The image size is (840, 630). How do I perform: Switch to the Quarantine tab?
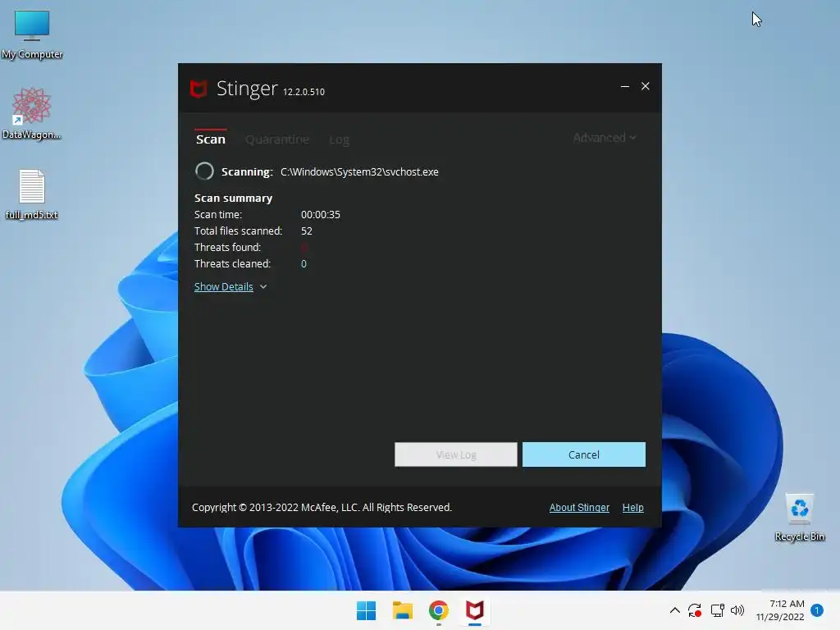[277, 139]
